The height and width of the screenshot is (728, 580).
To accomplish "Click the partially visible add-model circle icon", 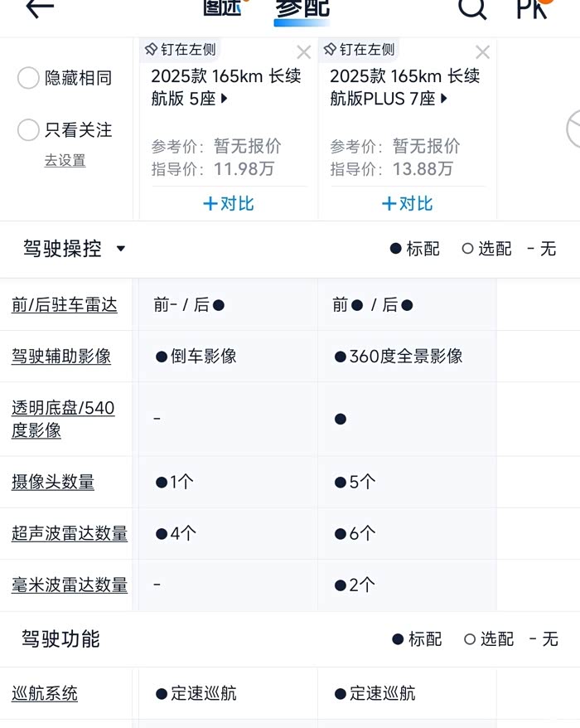I will tap(573, 129).
